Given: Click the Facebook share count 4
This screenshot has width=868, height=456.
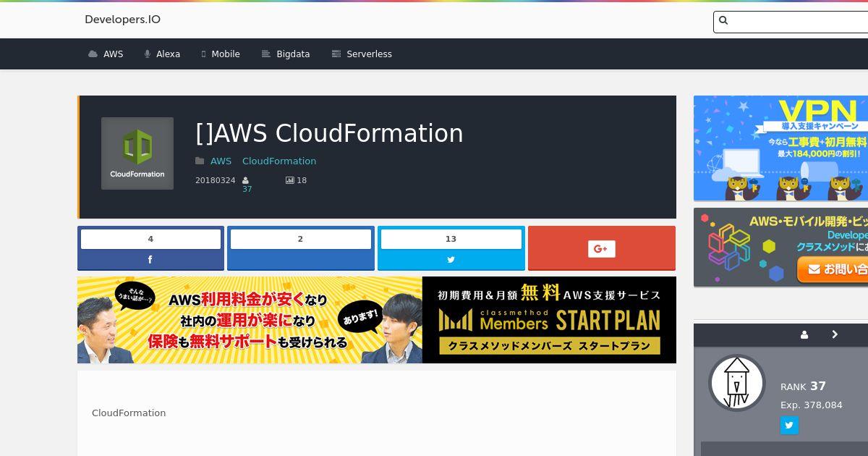Looking at the screenshot, I should pyautogui.click(x=150, y=239).
